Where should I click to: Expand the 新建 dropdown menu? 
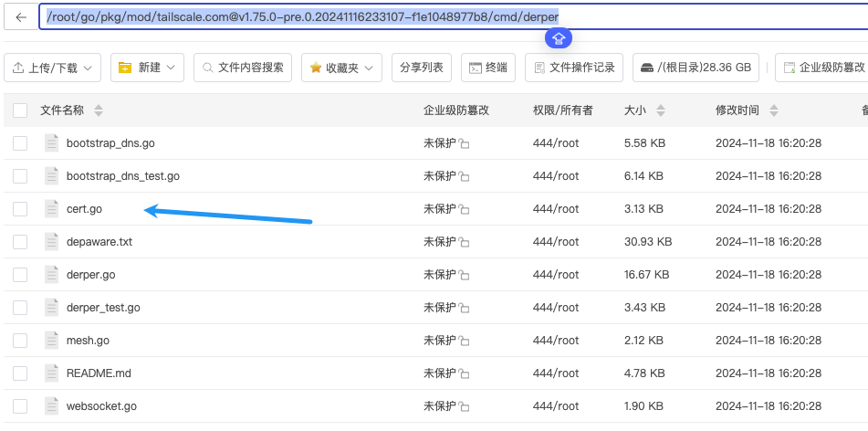(148, 68)
